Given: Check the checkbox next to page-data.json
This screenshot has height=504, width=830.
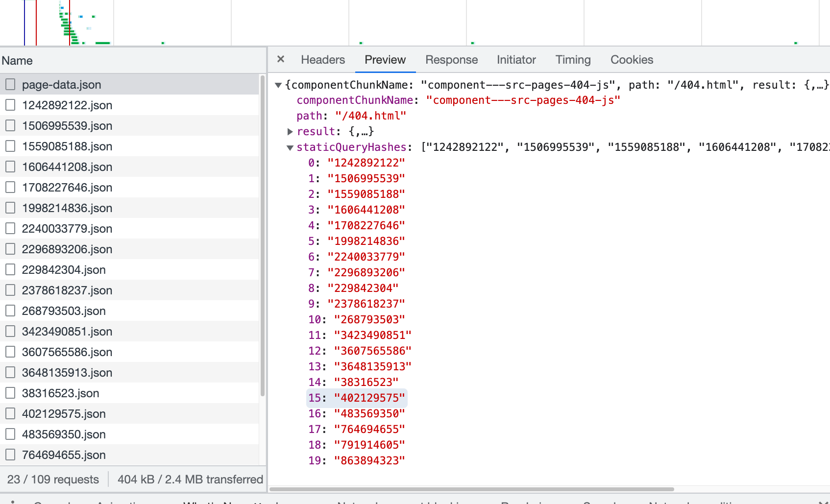Looking at the screenshot, I should (10, 84).
